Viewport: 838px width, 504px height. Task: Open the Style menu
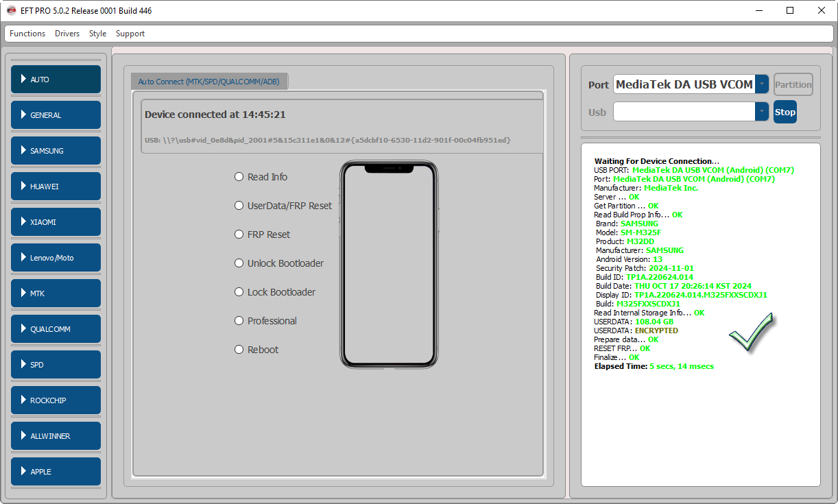97,34
